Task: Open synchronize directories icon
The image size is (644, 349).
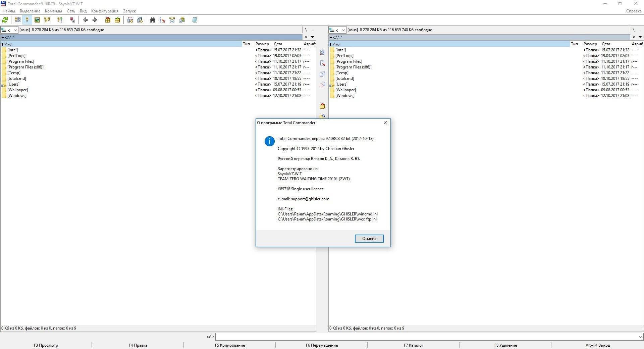Action: 172,20
